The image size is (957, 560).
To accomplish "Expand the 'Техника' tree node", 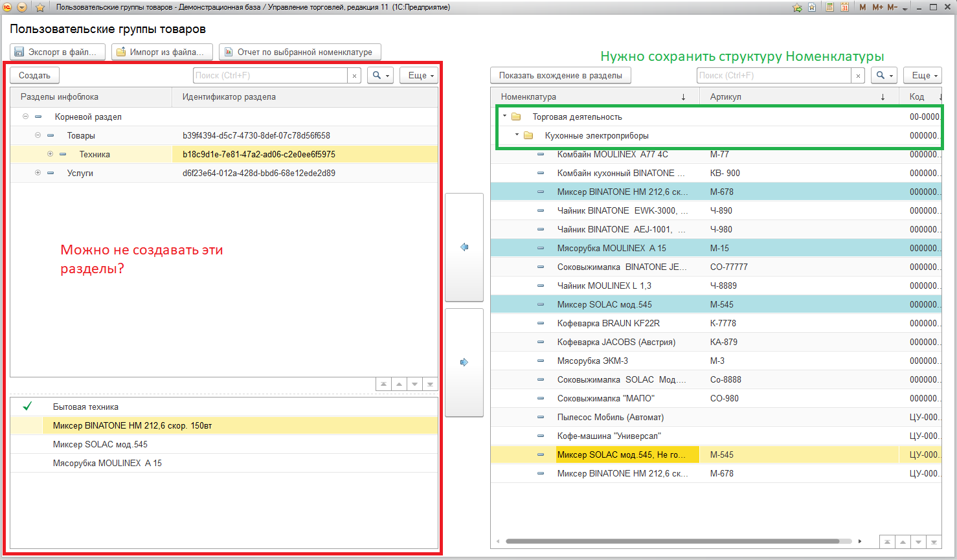I will [x=50, y=154].
